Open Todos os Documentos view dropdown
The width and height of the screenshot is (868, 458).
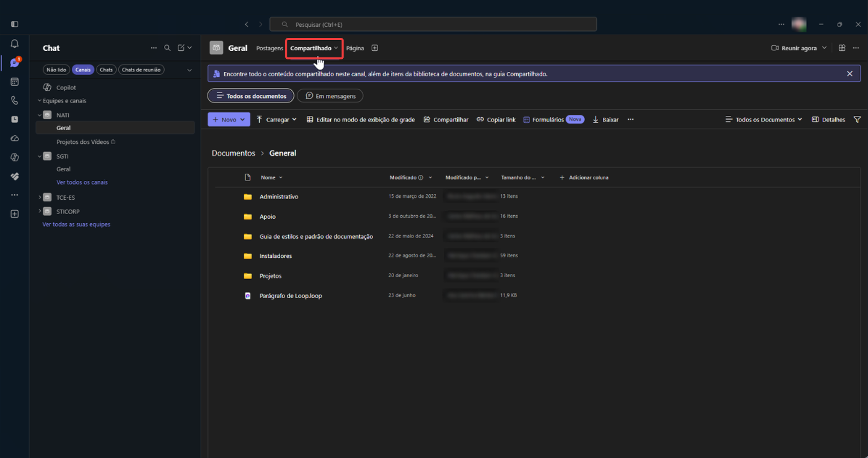coord(764,119)
